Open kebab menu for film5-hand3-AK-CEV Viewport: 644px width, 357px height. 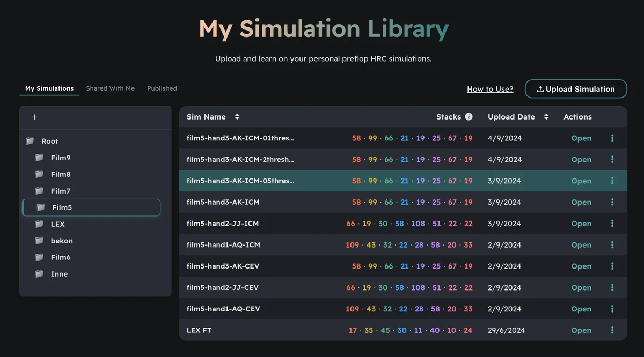612,266
